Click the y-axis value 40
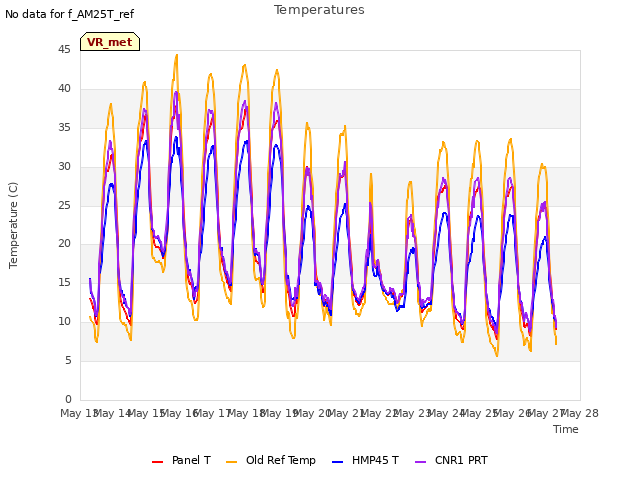Image resolution: width=640 pixels, height=480 pixels. pyautogui.click(x=64, y=89)
